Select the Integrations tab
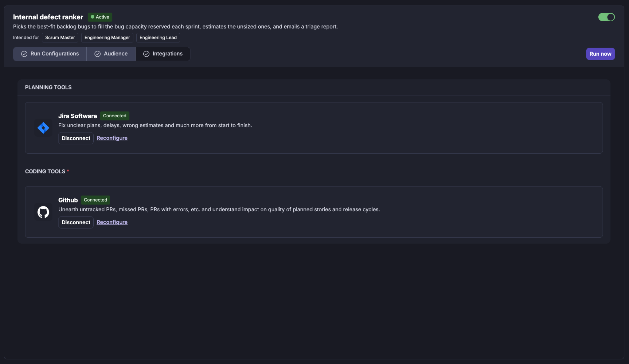 click(x=163, y=54)
